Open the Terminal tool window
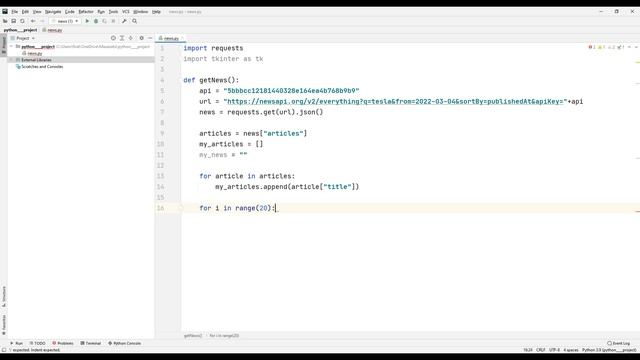This screenshot has height=360, width=640. [91, 344]
